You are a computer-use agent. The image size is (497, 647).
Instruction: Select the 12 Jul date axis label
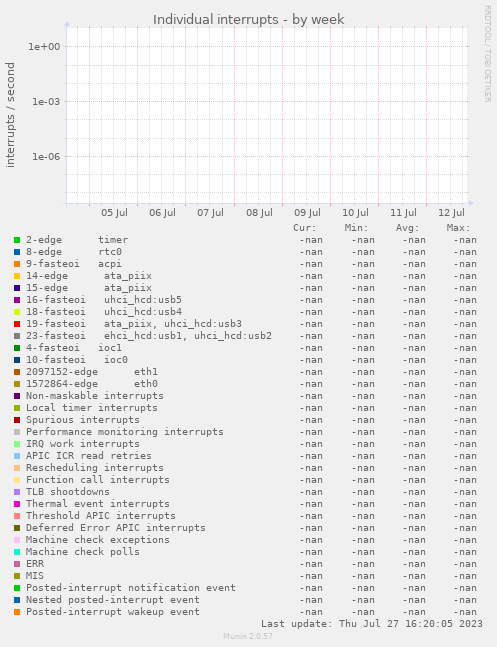pyautogui.click(x=451, y=213)
